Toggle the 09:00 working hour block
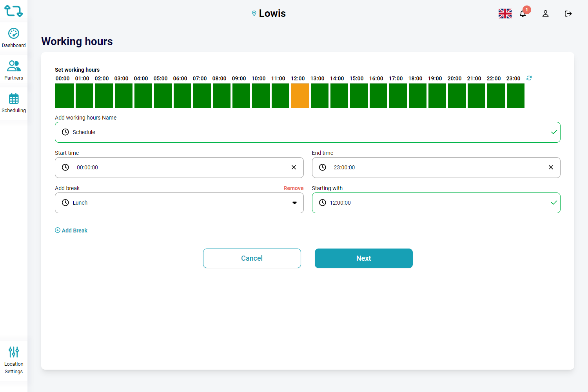Viewport: 588px width, 392px height. [241, 96]
